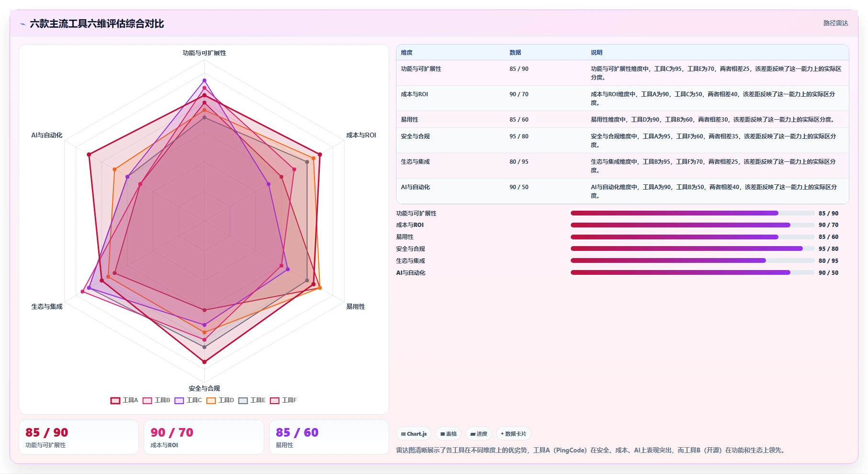Viewport: 868px width, 474px height.
Task: Click the AI与自动化 axis label on the radar
Action: (47, 135)
